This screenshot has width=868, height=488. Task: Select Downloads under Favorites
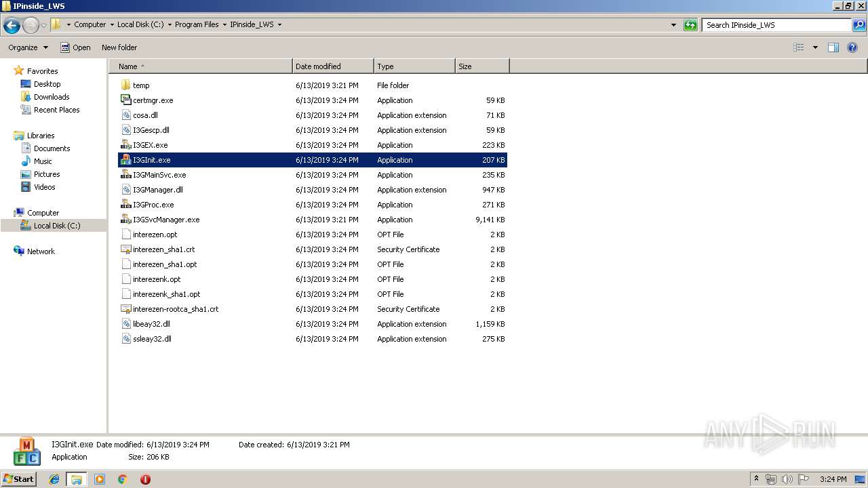pyautogui.click(x=52, y=97)
